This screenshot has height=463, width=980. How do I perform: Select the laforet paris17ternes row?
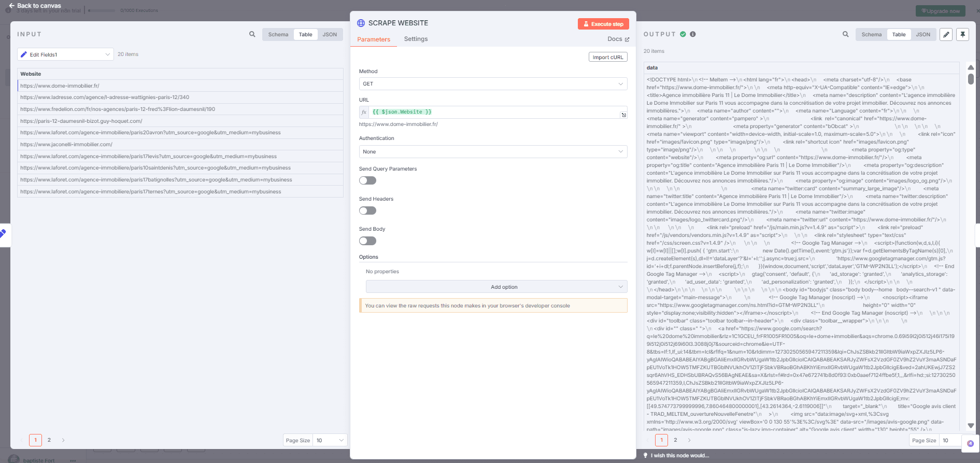[180, 191]
